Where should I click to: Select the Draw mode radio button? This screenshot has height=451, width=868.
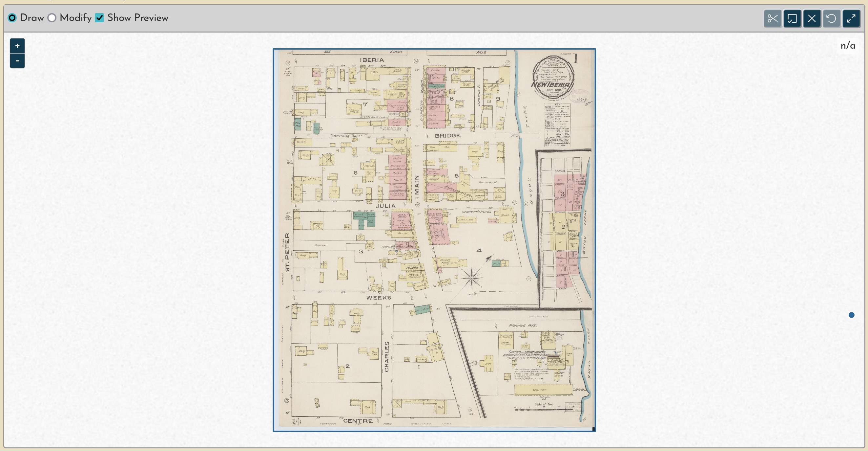(x=12, y=18)
